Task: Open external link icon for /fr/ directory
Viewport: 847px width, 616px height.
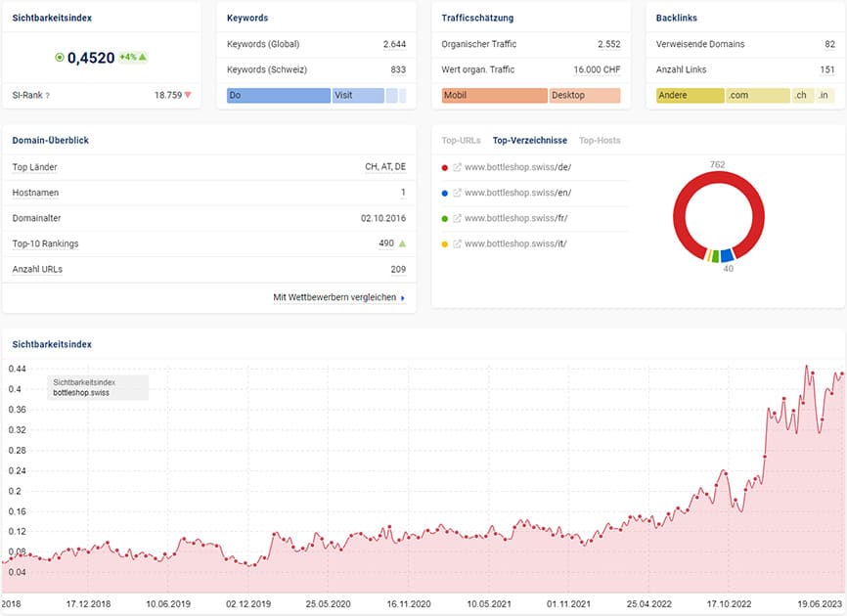Action: pyautogui.click(x=457, y=218)
